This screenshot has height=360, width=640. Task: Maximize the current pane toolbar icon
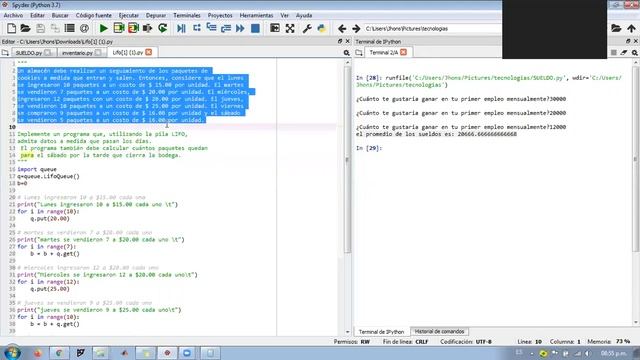coord(275,28)
